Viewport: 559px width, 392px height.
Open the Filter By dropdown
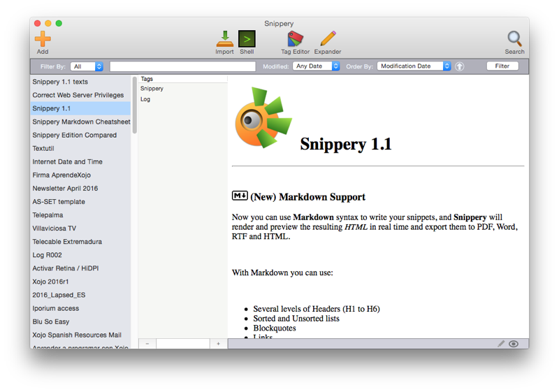pyautogui.click(x=87, y=66)
